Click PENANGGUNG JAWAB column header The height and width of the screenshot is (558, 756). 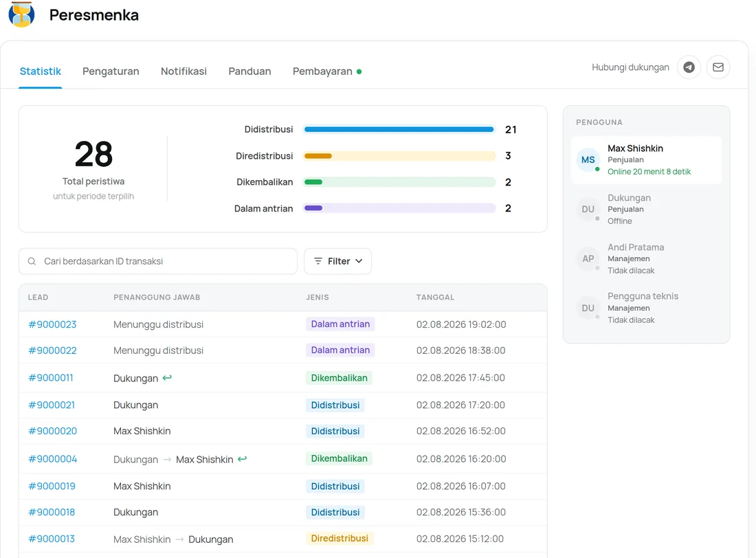tap(157, 297)
